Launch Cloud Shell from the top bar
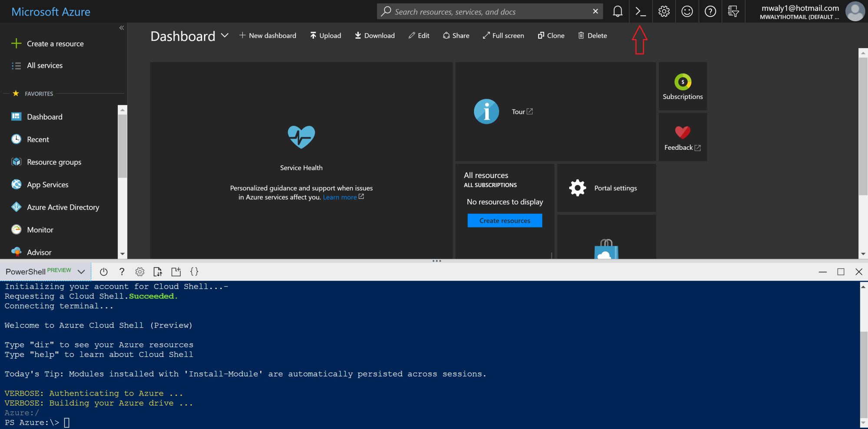The height and width of the screenshot is (429, 868). click(640, 11)
